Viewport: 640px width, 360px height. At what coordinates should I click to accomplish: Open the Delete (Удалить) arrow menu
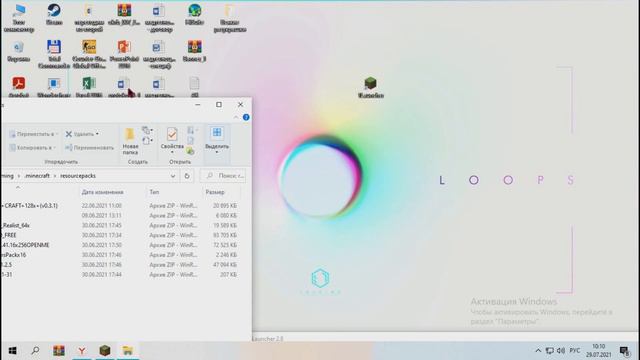click(97, 134)
